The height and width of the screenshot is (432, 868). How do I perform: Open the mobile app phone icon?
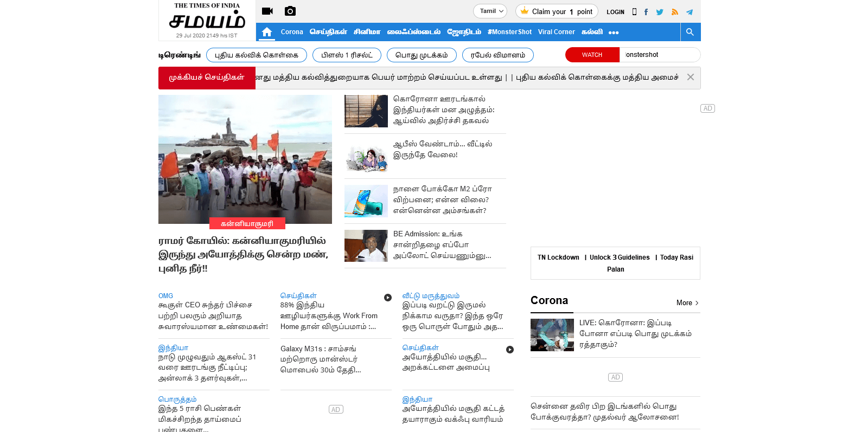[x=634, y=11]
